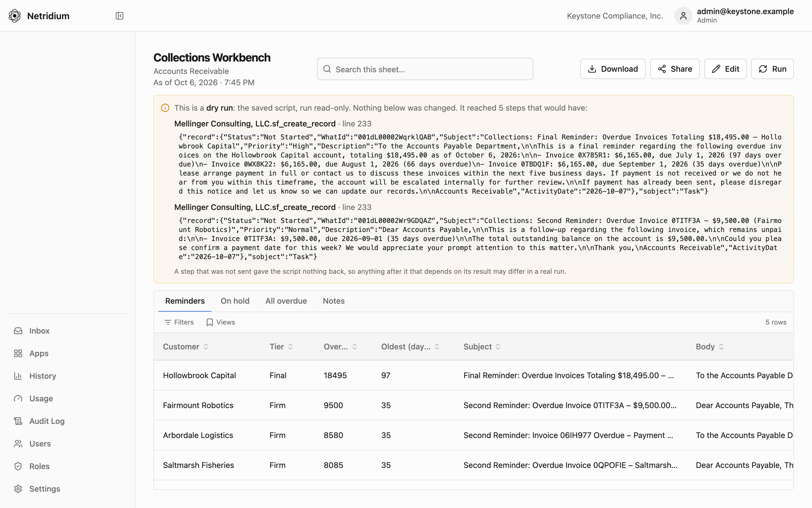This screenshot has height=508, width=812.
Task: Click the Final tier cell
Action: click(x=278, y=376)
